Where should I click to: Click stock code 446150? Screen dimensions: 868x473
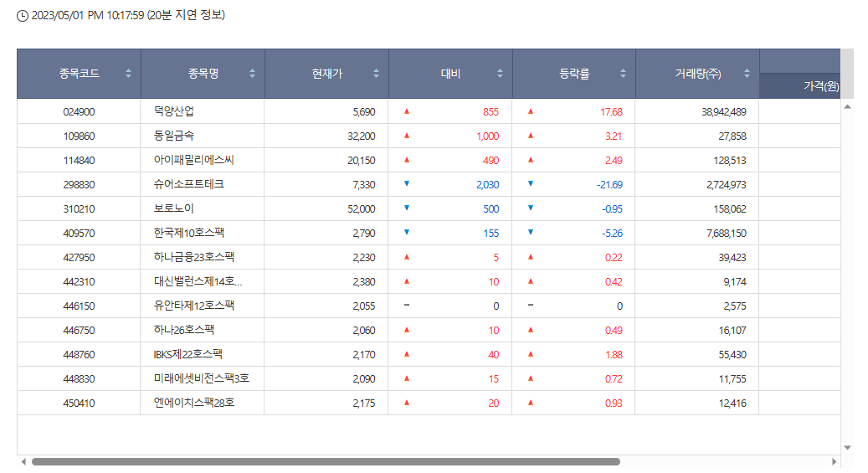point(79,307)
